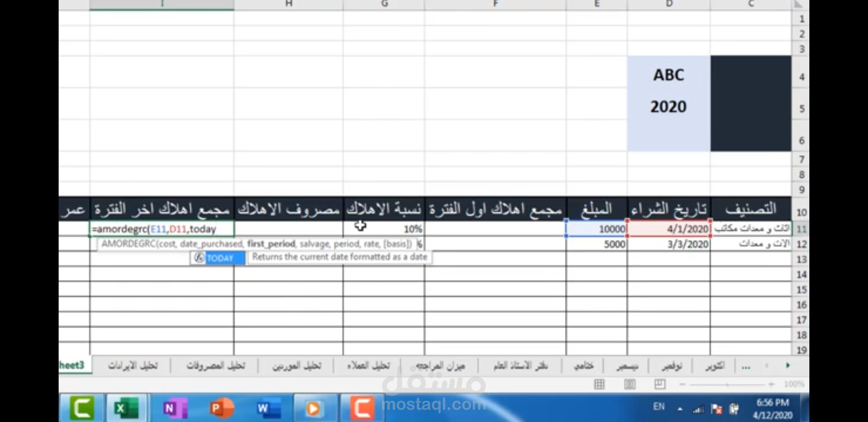Image resolution: width=868 pixels, height=422 pixels.
Task: Select the ختامي sheet tab
Action: [583, 366]
